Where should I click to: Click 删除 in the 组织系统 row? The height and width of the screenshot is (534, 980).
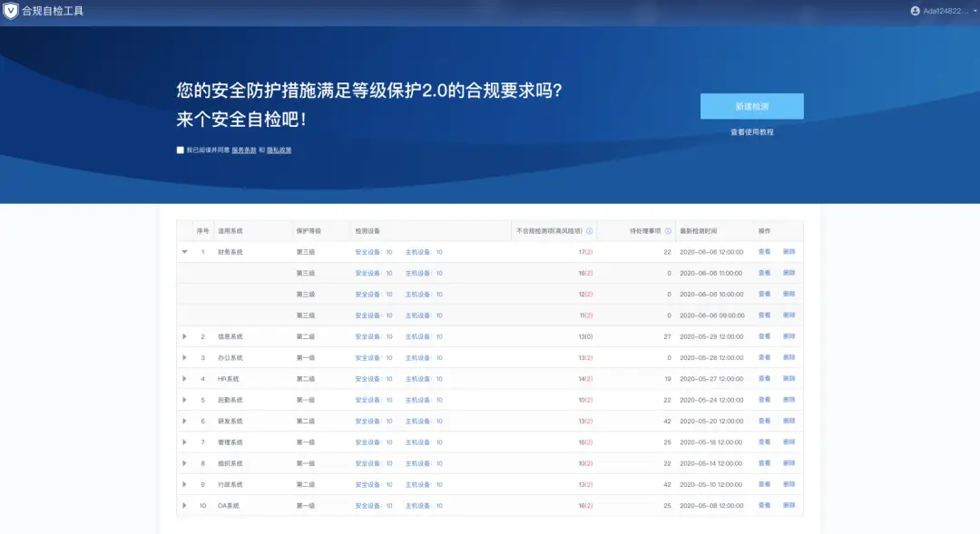pyautogui.click(x=789, y=463)
